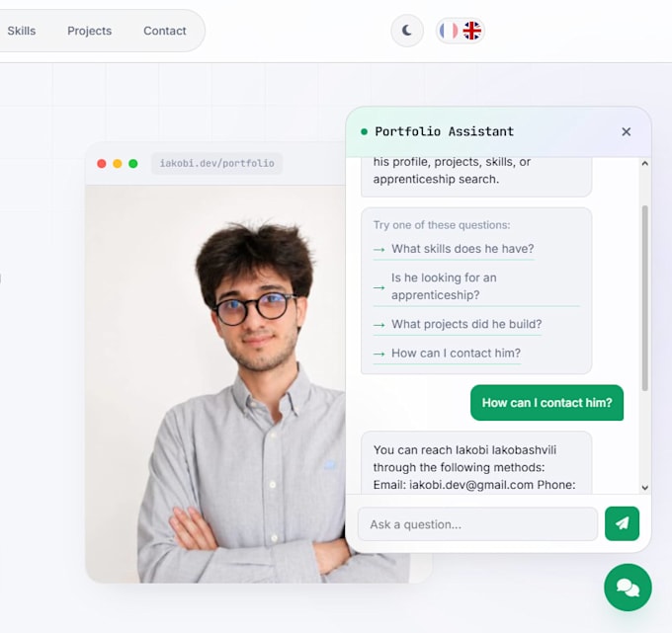Click the yellow dot in mock browser
672x633 pixels.
[118, 164]
